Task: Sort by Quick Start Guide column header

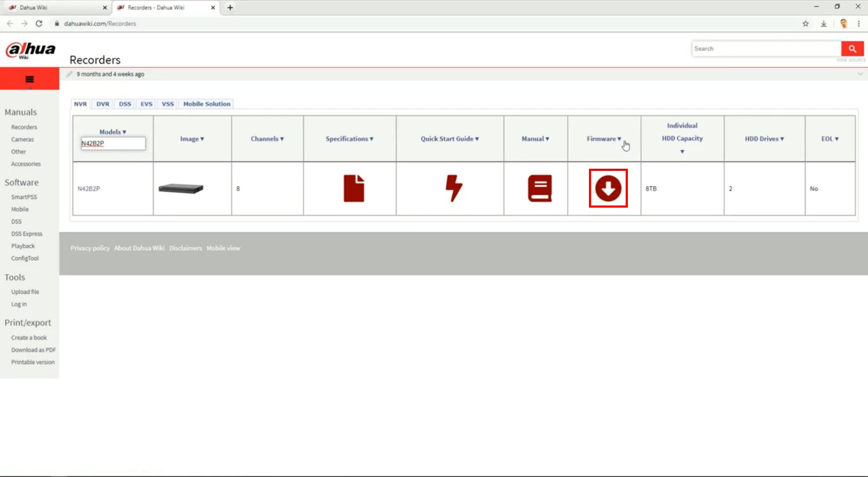Action: pos(450,138)
